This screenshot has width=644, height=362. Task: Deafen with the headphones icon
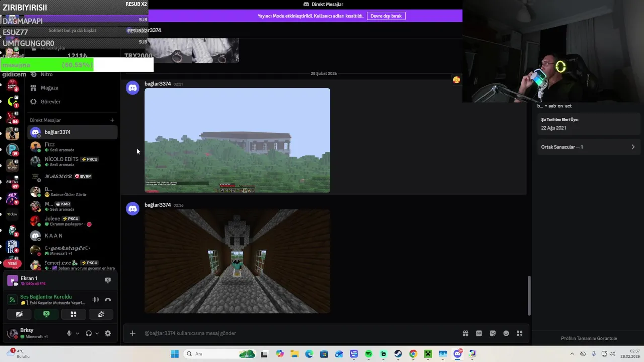click(89, 333)
